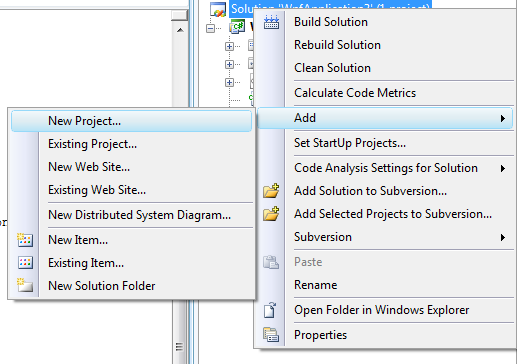This screenshot has width=517, height=364.
Task: Expand the first plus node under the project
Action: [x=229, y=46]
